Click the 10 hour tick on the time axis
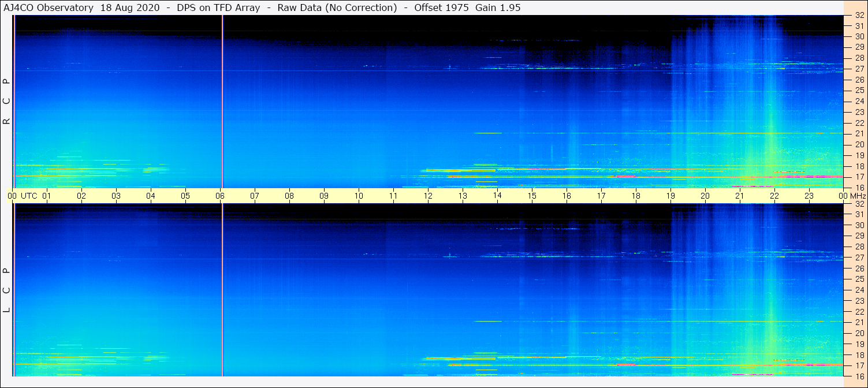 click(359, 196)
